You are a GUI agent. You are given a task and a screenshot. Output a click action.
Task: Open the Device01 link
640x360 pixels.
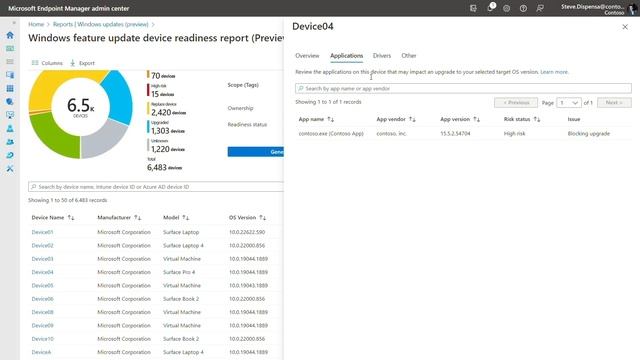pos(42,232)
